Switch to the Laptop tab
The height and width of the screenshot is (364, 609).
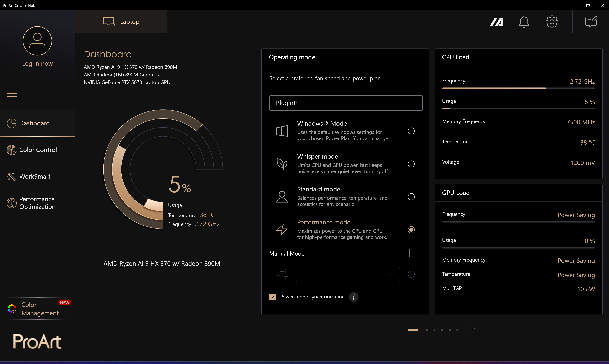tap(121, 22)
